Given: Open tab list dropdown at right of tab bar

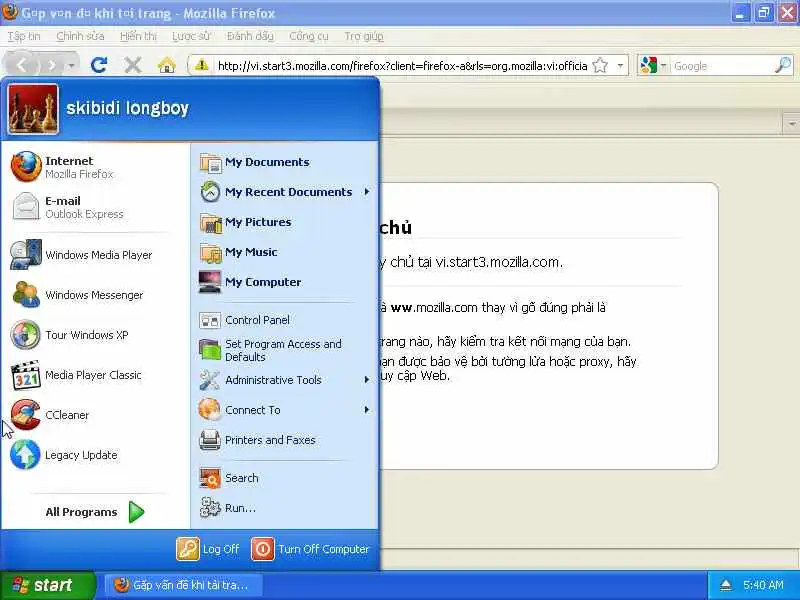Looking at the screenshot, I should tap(791, 123).
